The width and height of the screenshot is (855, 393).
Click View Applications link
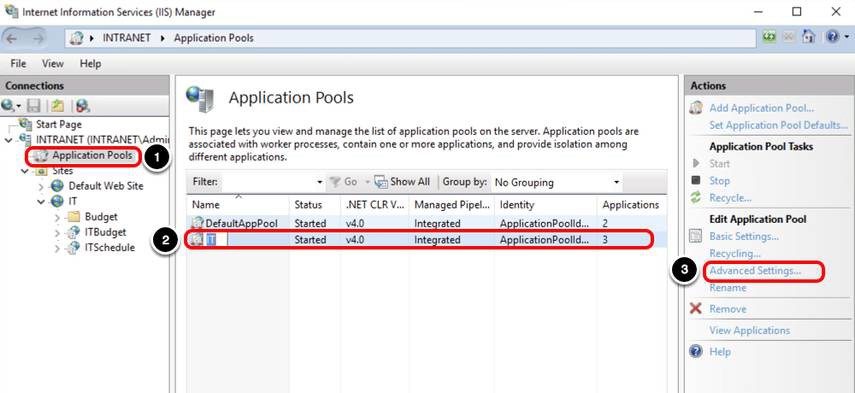click(x=749, y=330)
